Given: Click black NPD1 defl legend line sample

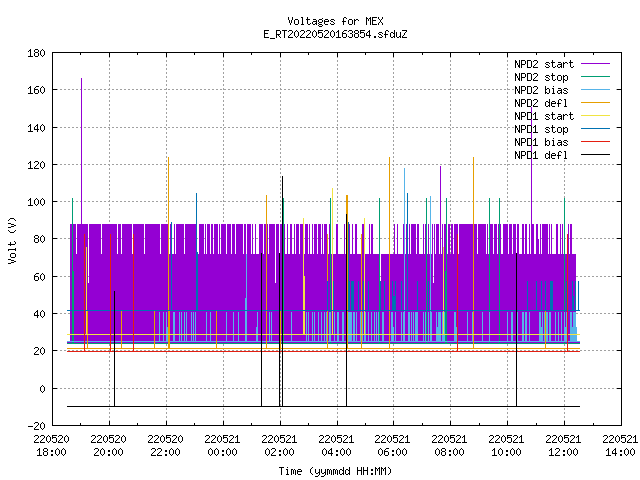Looking at the screenshot, I should click(x=596, y=155).
